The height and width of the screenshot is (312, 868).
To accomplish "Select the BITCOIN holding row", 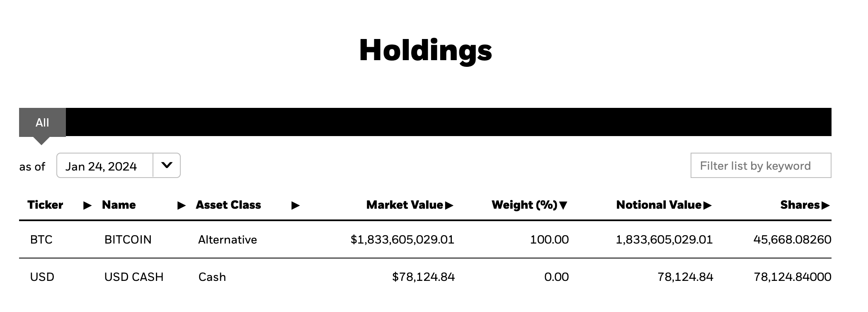I will 128,240.
